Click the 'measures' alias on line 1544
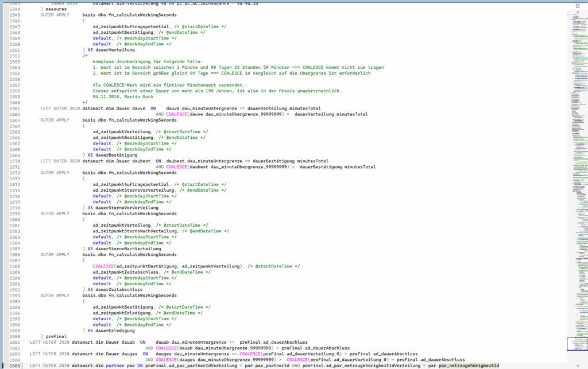The width and height of the screenshot is (588, 369). click(x=56, y=9)
